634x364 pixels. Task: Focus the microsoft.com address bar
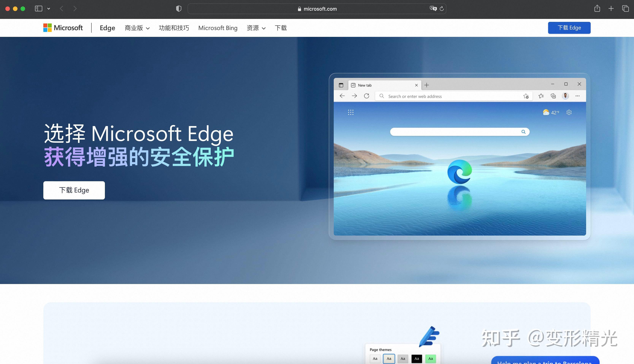[317, 9]
